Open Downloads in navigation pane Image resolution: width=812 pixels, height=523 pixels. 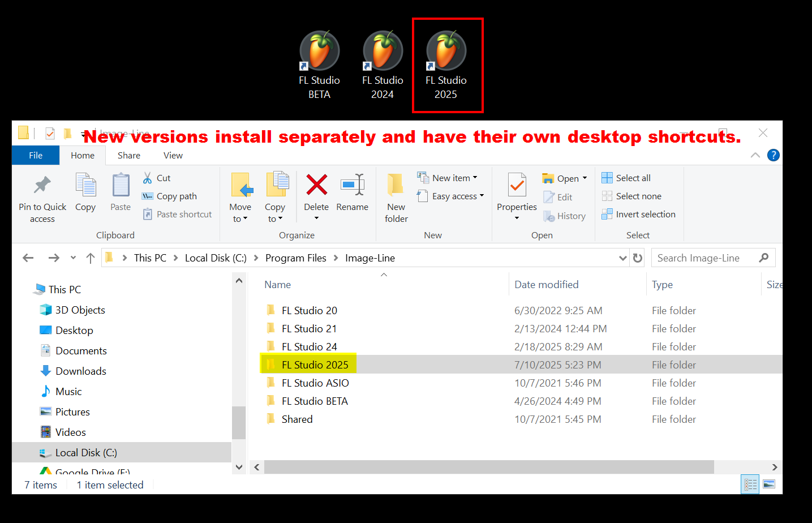[80, 371]
